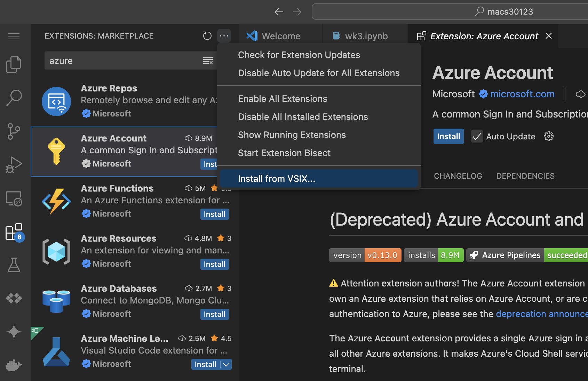Choose Install from VSIX...

pos(319,179)
